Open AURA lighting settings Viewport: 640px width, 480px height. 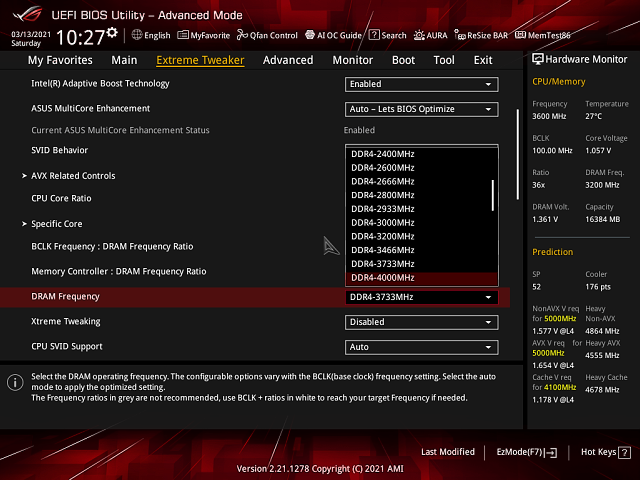click(431, 35)
